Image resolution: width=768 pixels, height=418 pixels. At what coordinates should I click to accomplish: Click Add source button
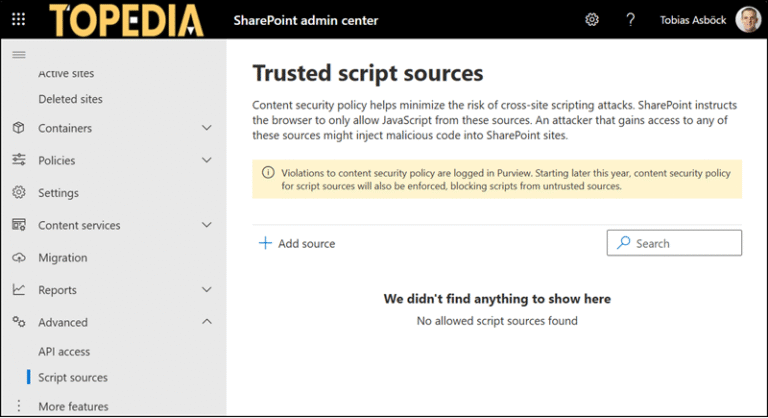297,244
